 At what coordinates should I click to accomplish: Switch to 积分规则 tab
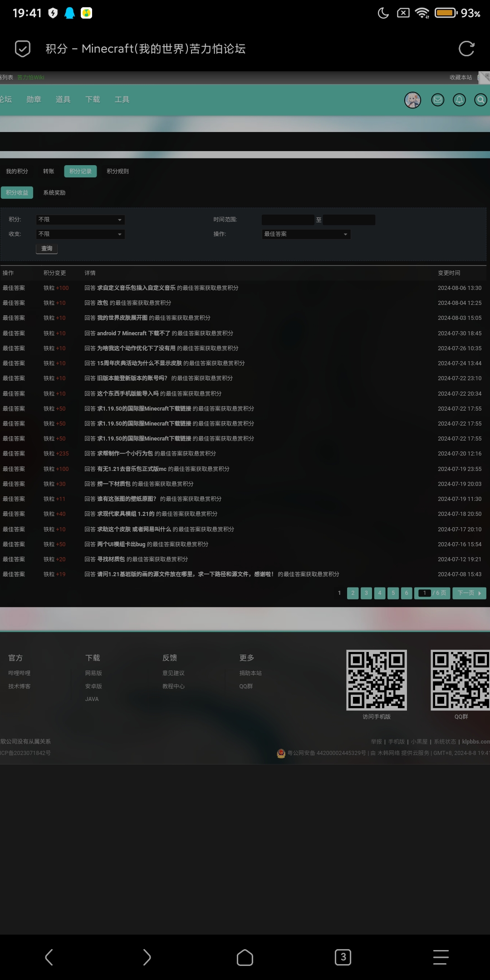point(118,171)
